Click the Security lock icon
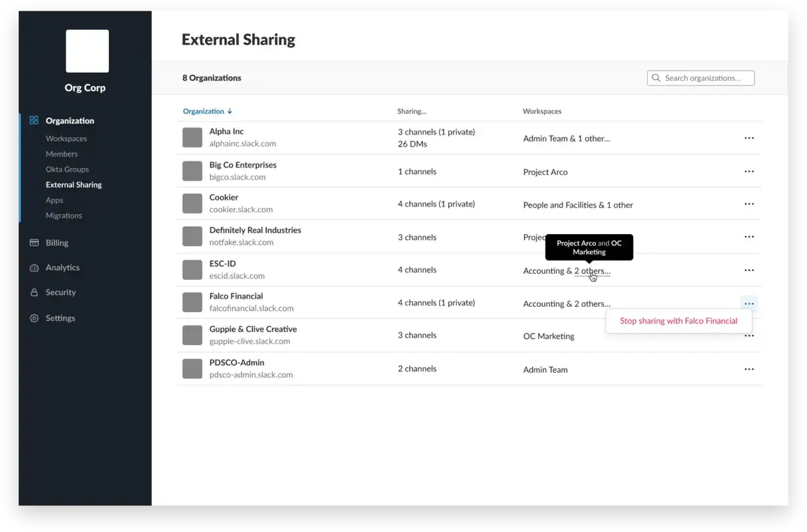807x532 pixels. [x=34, y=293]
